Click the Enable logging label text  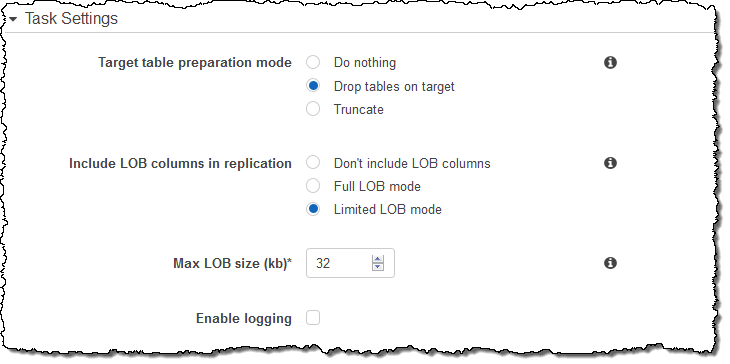tap(244, 319)
